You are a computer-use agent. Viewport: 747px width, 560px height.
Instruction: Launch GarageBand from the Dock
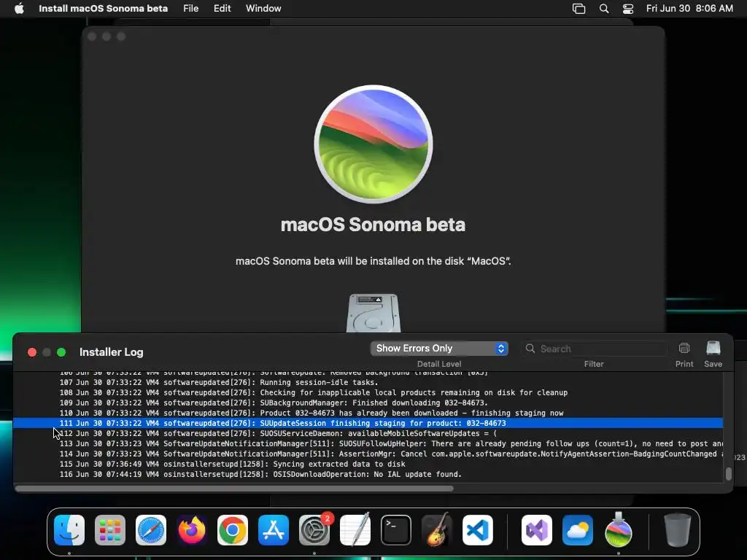coord(437,530)
